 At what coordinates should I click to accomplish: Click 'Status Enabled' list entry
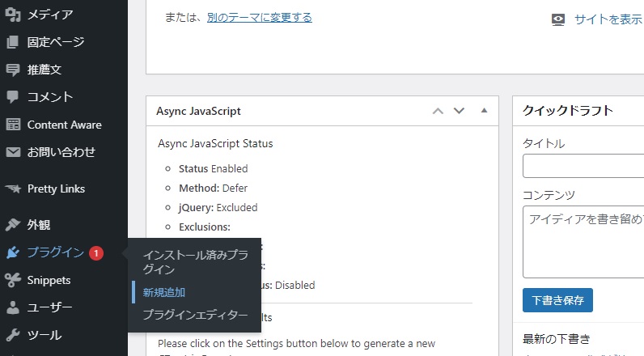tap(213, 169)
